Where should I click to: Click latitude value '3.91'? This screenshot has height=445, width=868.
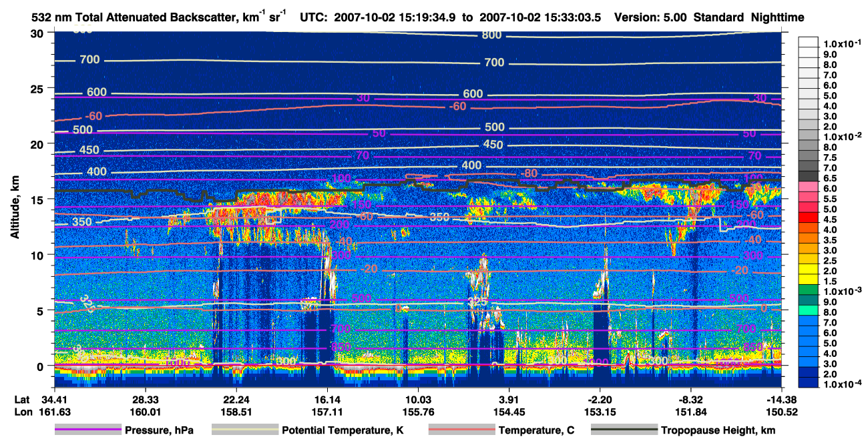(x=509, y=398)
